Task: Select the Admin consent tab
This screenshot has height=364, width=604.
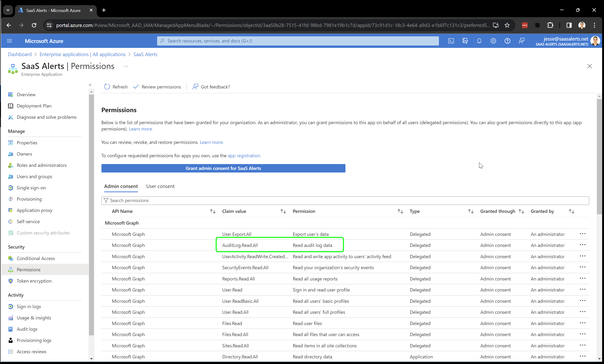Action: click(x=121, y=186)
